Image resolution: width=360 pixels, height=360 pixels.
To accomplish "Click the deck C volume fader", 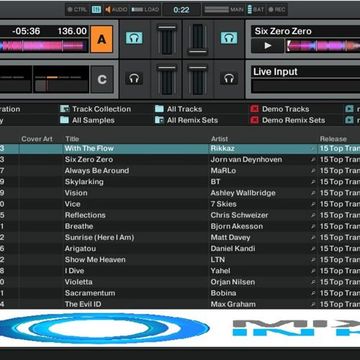I will [x=167, y=79].
